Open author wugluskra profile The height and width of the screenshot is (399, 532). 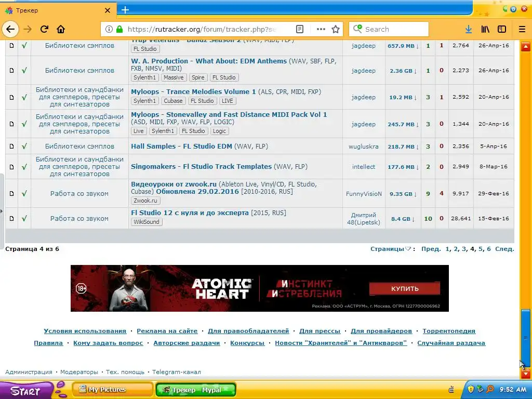[x=363, y=146]
